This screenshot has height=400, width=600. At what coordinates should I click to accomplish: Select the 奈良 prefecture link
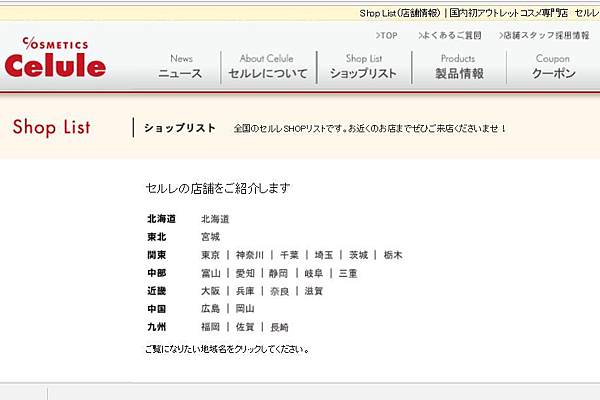[279, 291]
